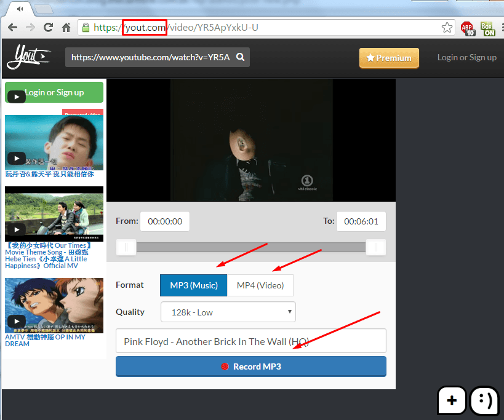Open the Adblock Plus extension icon

click(x=468, y=28)
